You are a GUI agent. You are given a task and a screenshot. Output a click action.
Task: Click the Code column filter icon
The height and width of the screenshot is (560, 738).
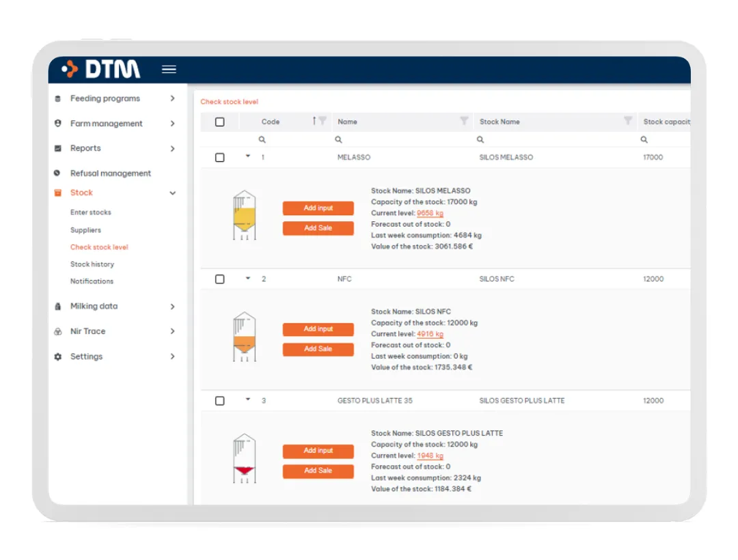(x=323, y=121)
